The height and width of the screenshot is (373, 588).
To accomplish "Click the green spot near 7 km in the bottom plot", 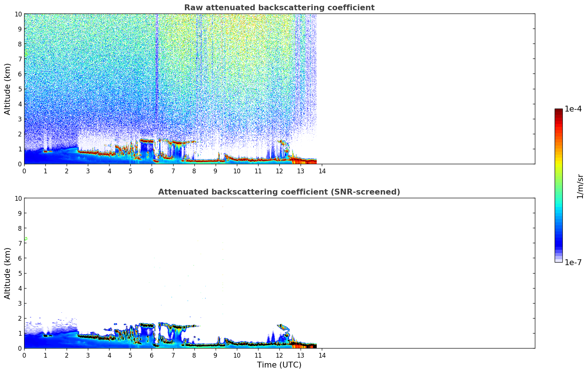I will tap(26, 239).
